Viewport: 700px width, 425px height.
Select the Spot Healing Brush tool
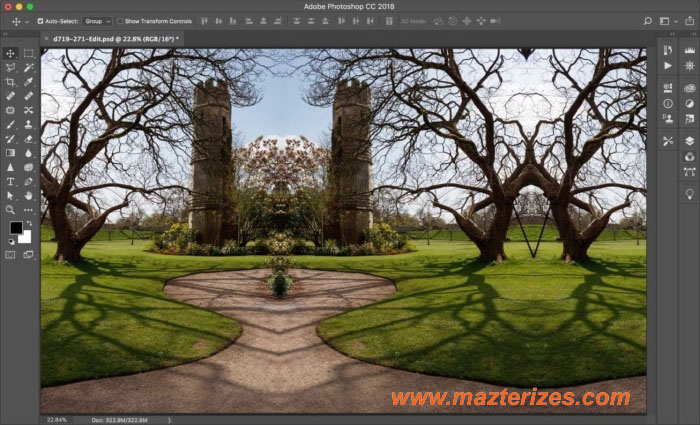click(10, 96)
